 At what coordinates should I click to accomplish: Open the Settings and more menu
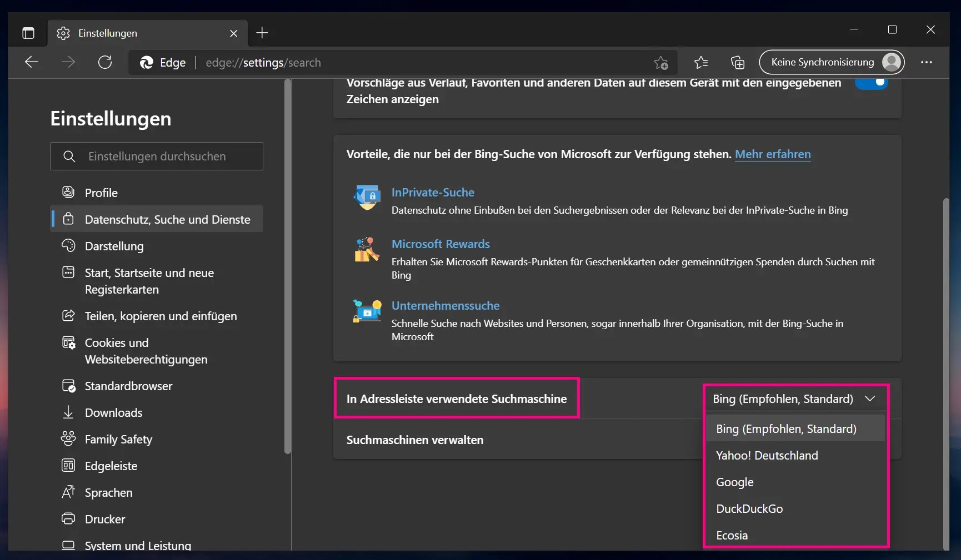coord(926,62)
